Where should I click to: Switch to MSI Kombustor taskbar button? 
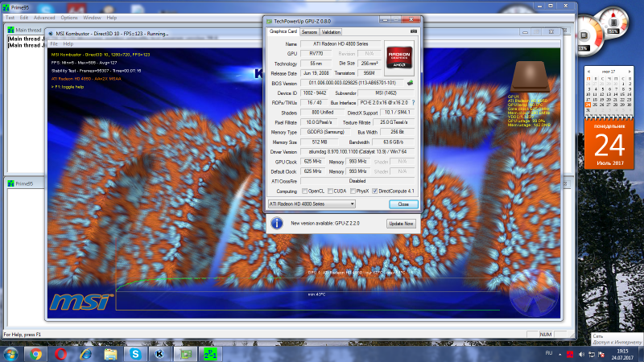tap(159, 354)
